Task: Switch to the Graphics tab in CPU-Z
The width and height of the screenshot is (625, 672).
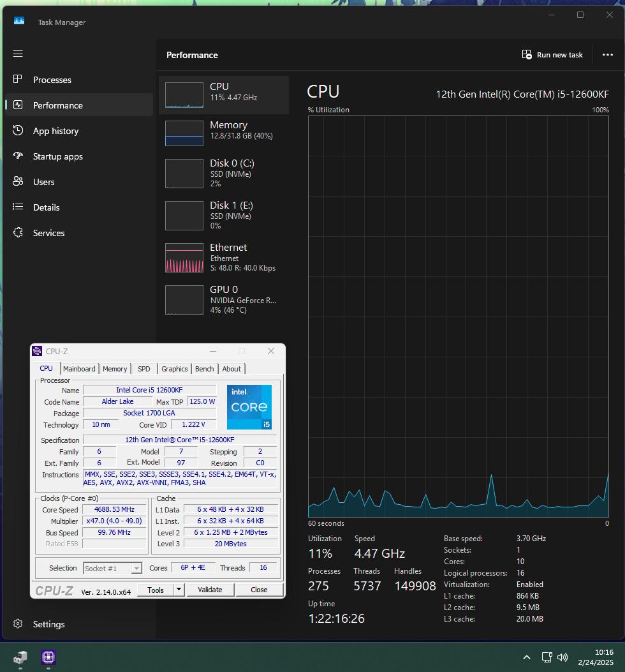Action: 174,369
